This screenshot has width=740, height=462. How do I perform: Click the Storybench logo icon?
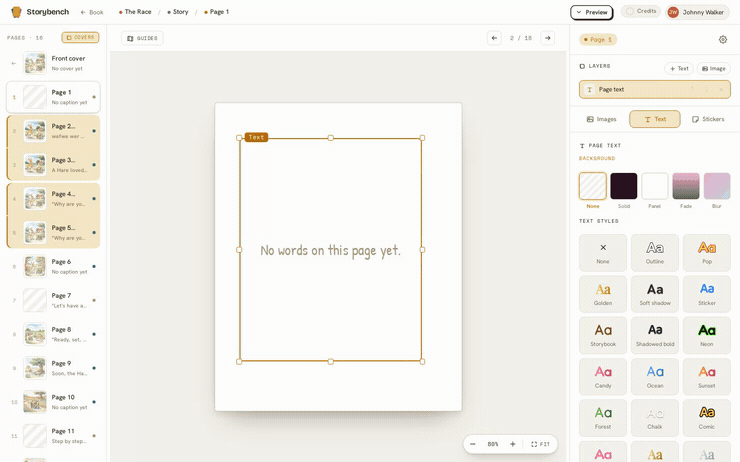tap(16, 12)
